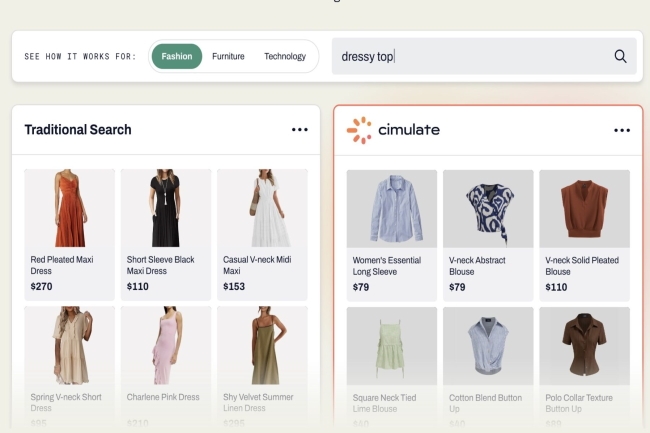Open Casual V-neck Midi Maxi image
The height and width of the screenshot is (433, 650).
(262, 208)
